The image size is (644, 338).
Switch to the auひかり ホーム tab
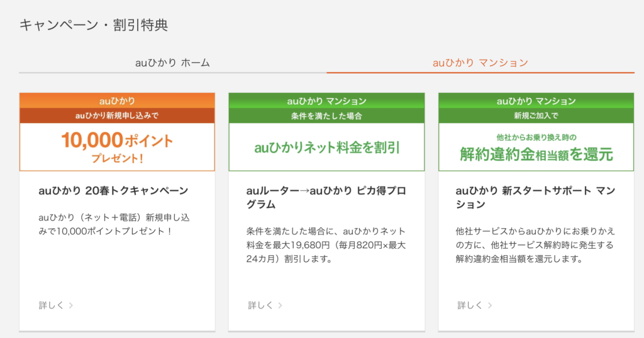[x=172, y=63]
